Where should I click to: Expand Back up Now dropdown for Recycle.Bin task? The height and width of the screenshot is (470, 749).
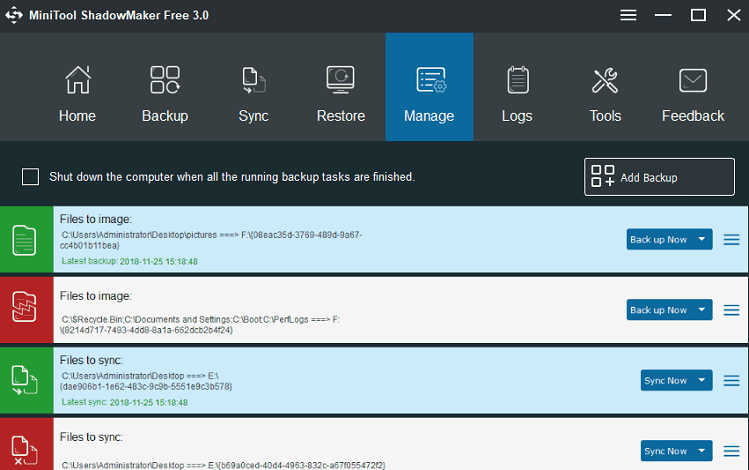point(702,310)
